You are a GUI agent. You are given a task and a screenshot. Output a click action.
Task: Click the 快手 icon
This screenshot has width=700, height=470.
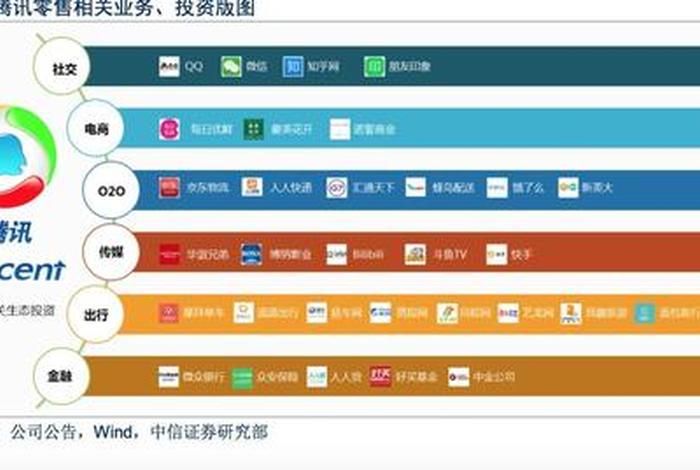pyautogui.click(x=496, y=254)
